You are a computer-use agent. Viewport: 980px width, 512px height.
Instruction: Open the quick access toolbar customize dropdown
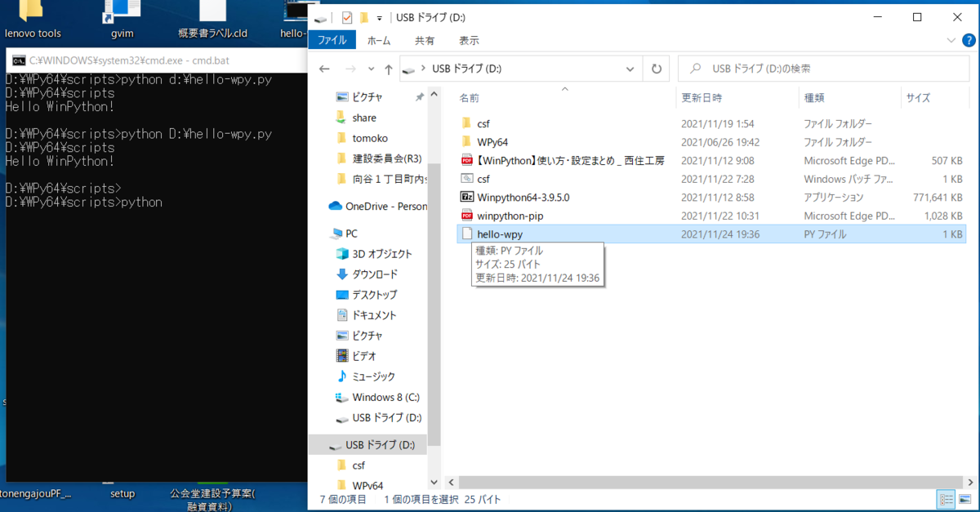point(380,17)
